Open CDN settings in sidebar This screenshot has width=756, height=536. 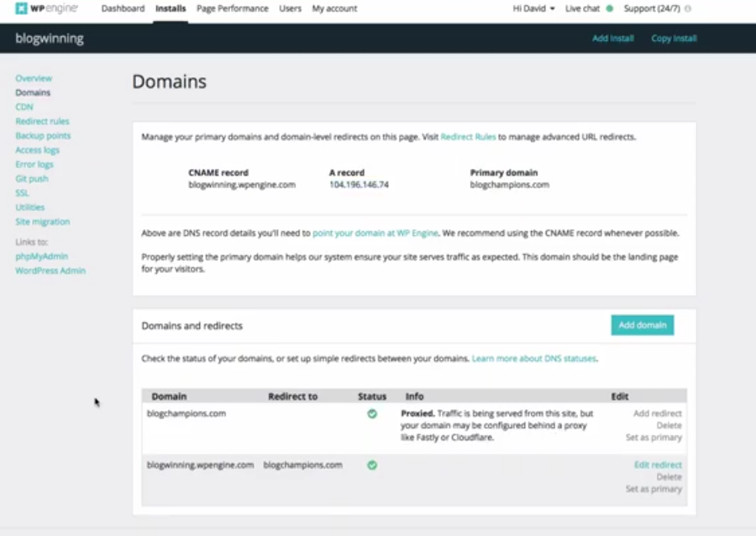click(24, 107)
